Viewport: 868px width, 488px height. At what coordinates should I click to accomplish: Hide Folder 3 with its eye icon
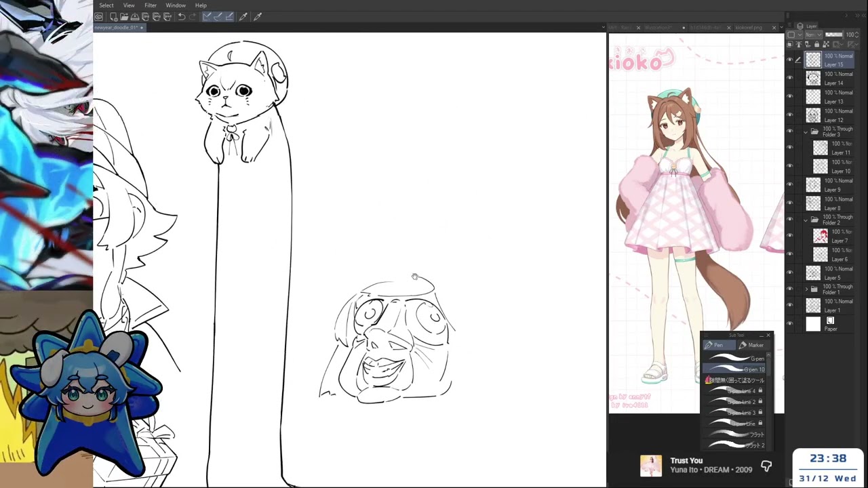click(789, 131)
